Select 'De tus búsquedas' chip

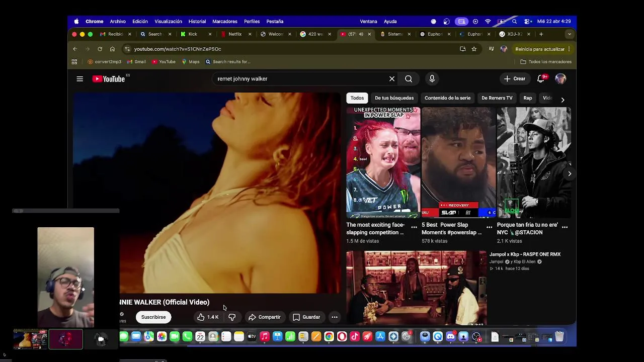[394, 98]
